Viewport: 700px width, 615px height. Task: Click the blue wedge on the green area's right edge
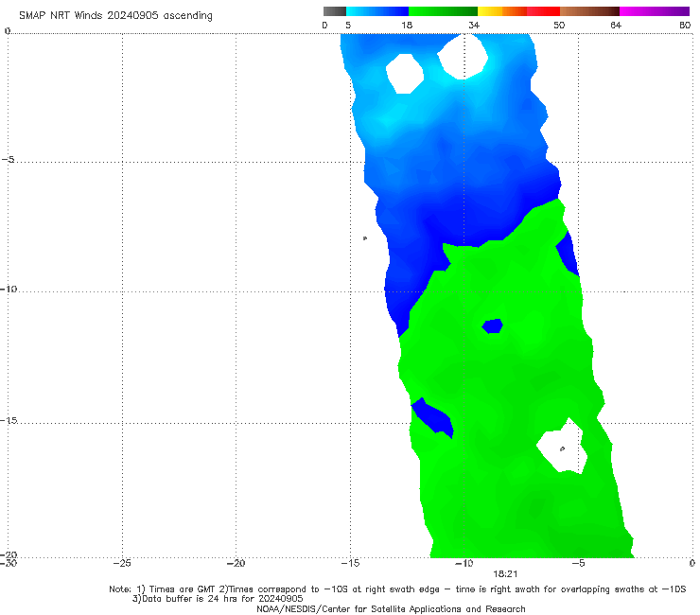569,255
